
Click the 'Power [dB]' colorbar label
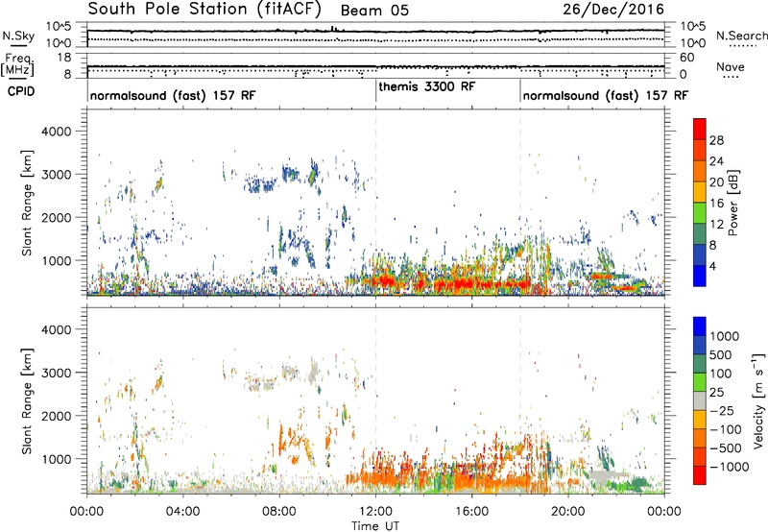(732, 203)
